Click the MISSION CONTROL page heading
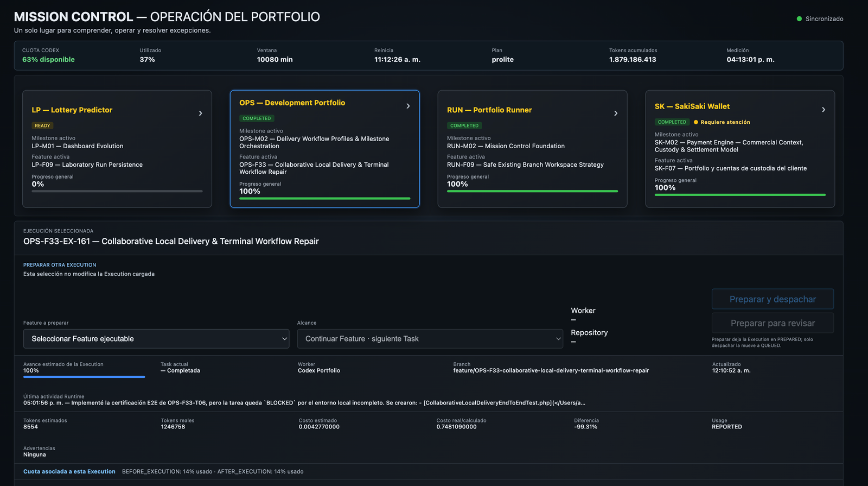Screen dimensions: 868x486 167,17
